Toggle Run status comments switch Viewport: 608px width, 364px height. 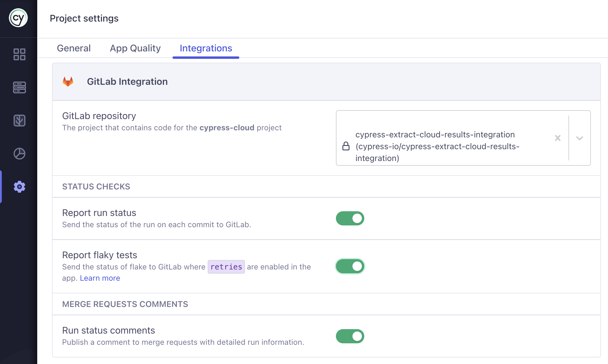[x=350, y=336]
